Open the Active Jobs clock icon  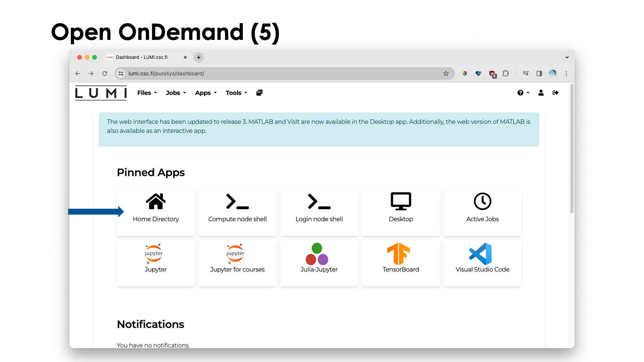click(x=482, y=201)
